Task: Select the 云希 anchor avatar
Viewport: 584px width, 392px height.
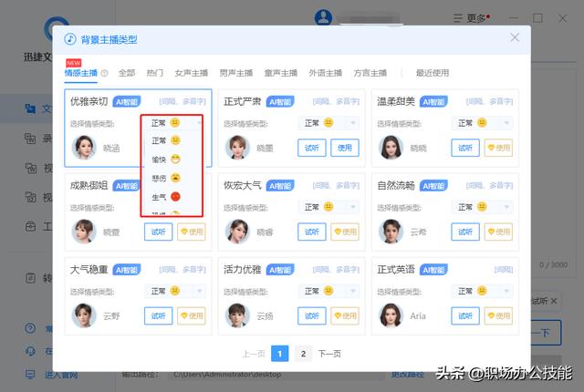Action: (x=391, y=232)
